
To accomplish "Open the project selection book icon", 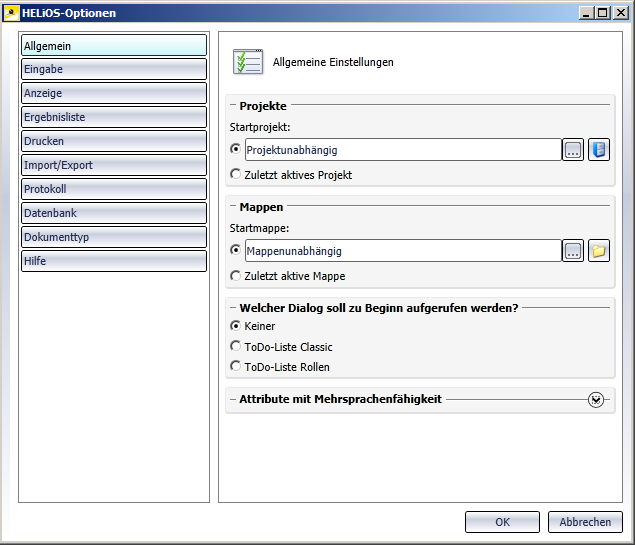I will (x=599, y=150).
